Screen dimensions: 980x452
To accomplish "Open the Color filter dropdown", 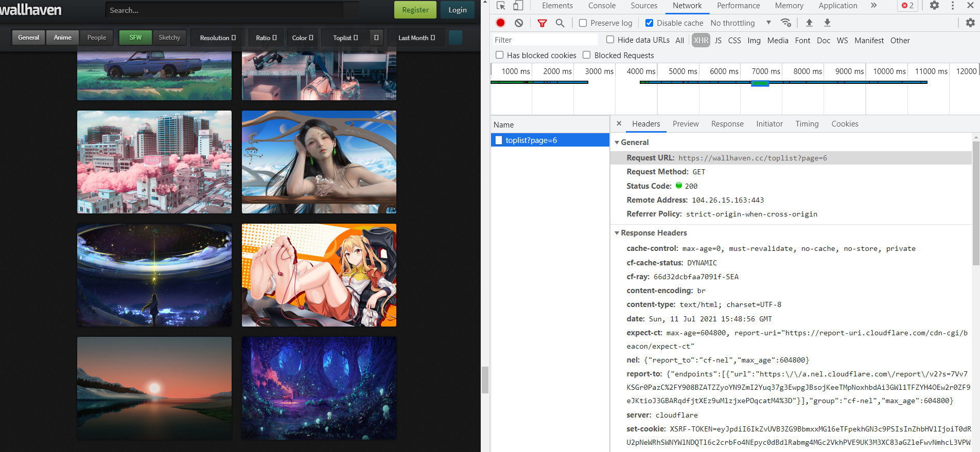I will (x=302, y=38).
